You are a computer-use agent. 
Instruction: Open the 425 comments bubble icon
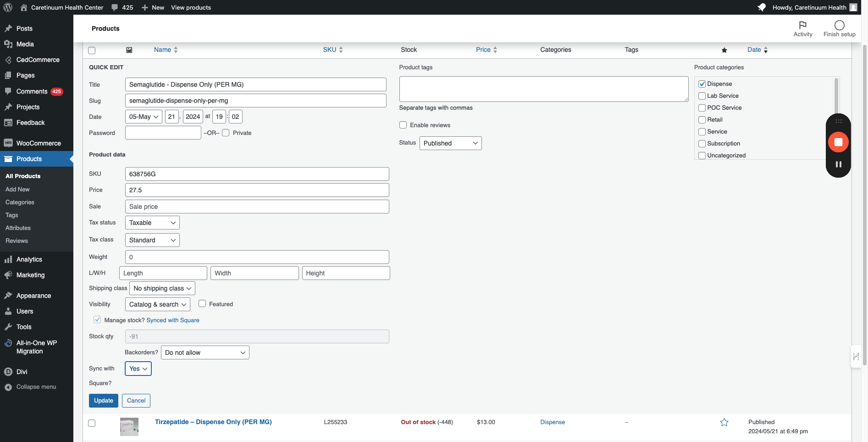tap(115, 7)
